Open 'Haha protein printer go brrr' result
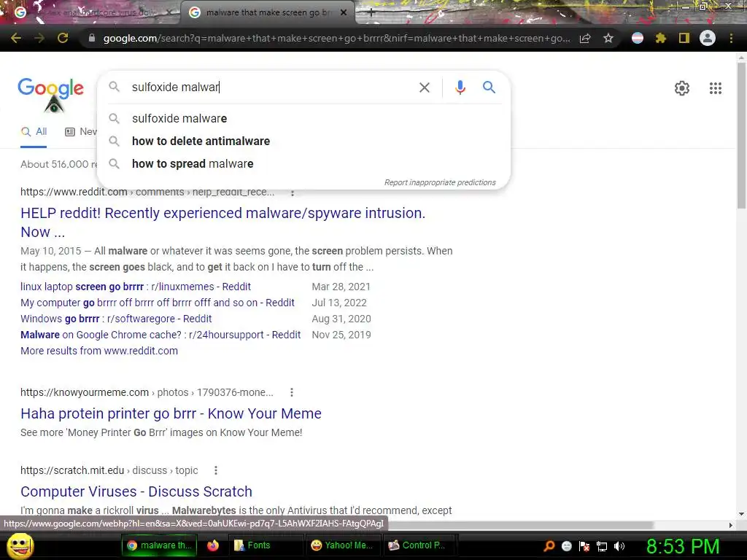 [171, 413]
